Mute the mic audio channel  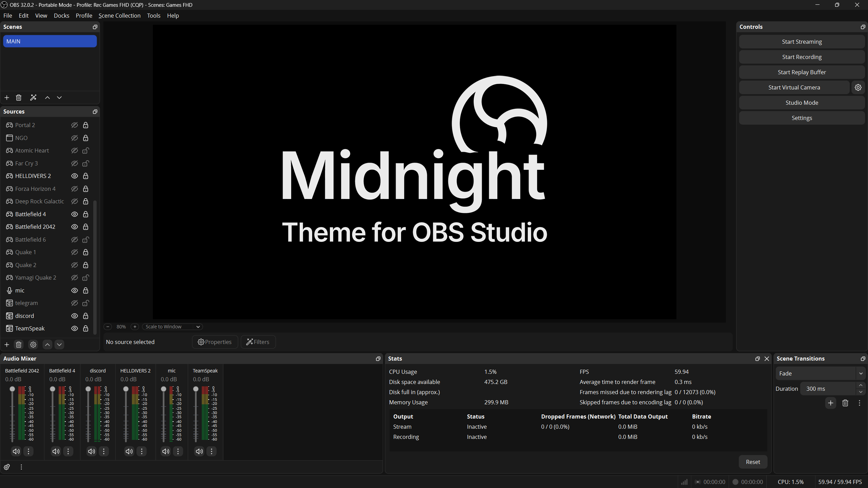tap(165, 451)
